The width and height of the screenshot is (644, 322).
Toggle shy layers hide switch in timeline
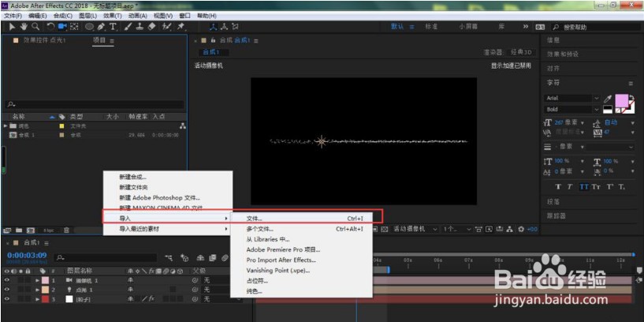click(201, 258)
